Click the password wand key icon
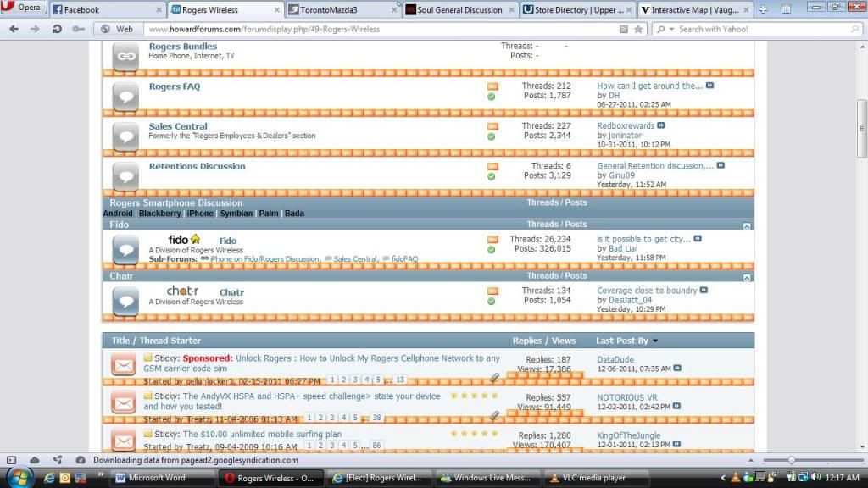The width and height of the screenshot is (868, 488). coord(78,29)
